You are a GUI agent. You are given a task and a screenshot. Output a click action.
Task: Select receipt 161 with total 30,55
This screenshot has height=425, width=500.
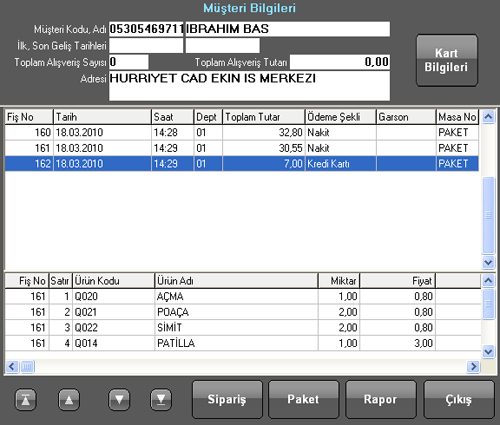point(242,148)
